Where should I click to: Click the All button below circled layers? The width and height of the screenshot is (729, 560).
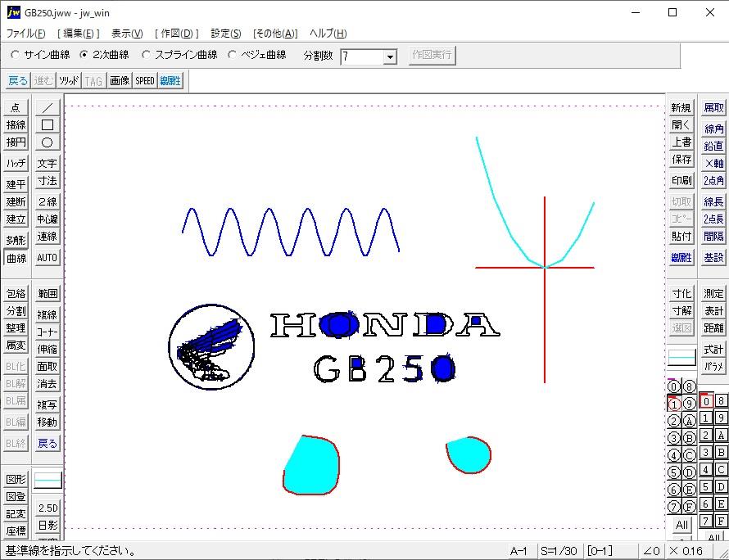click(681, 525)
